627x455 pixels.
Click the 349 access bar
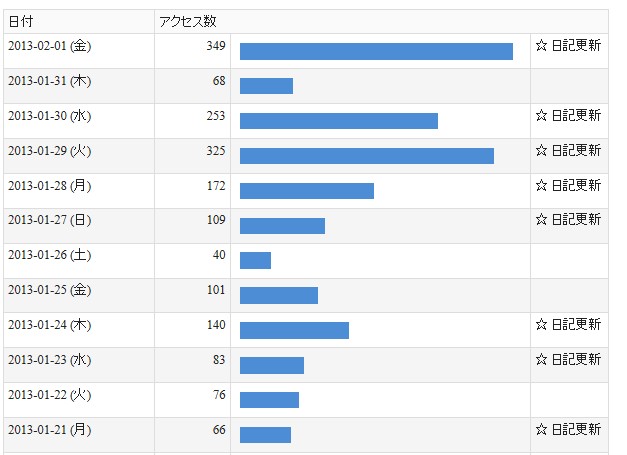[376, 52]
